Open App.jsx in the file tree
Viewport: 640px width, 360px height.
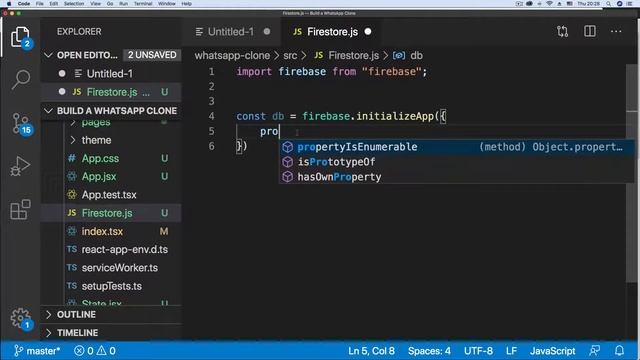111,176
